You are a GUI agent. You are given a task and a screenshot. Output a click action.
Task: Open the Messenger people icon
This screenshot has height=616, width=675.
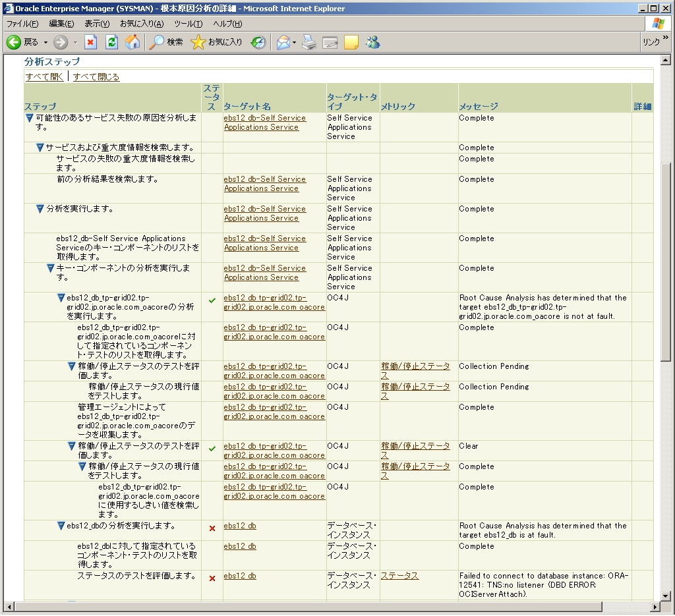coord(373,42)
